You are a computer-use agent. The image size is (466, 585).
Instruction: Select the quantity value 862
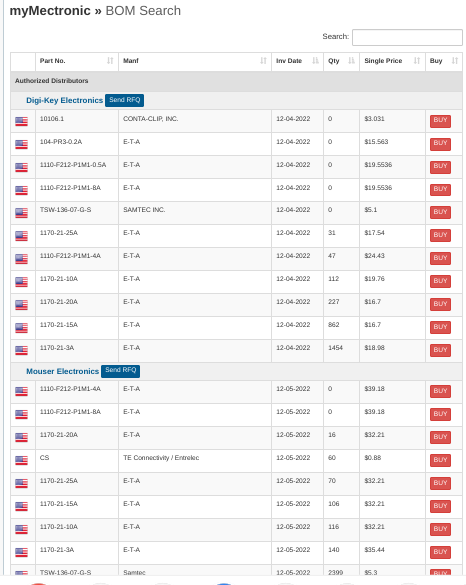click(334, 325)
